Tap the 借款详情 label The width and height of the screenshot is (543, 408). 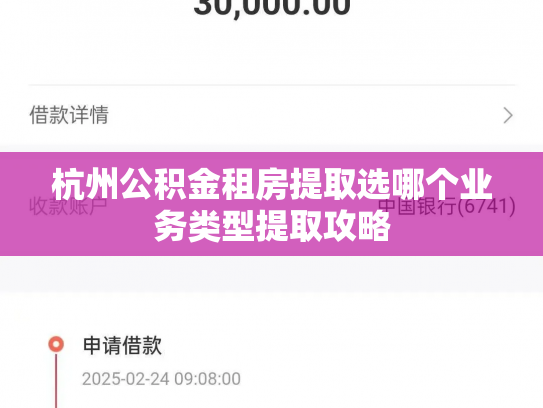point(69,115)
